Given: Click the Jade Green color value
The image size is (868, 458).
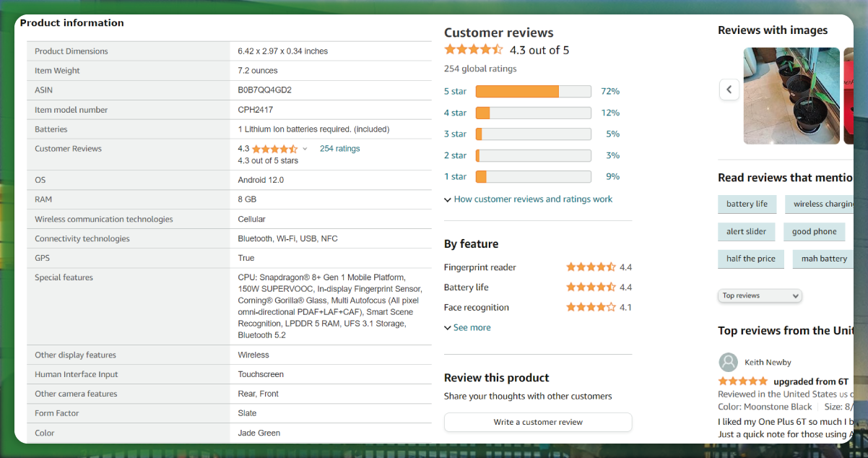Looking at the screenshot, I should pos(259,433).
